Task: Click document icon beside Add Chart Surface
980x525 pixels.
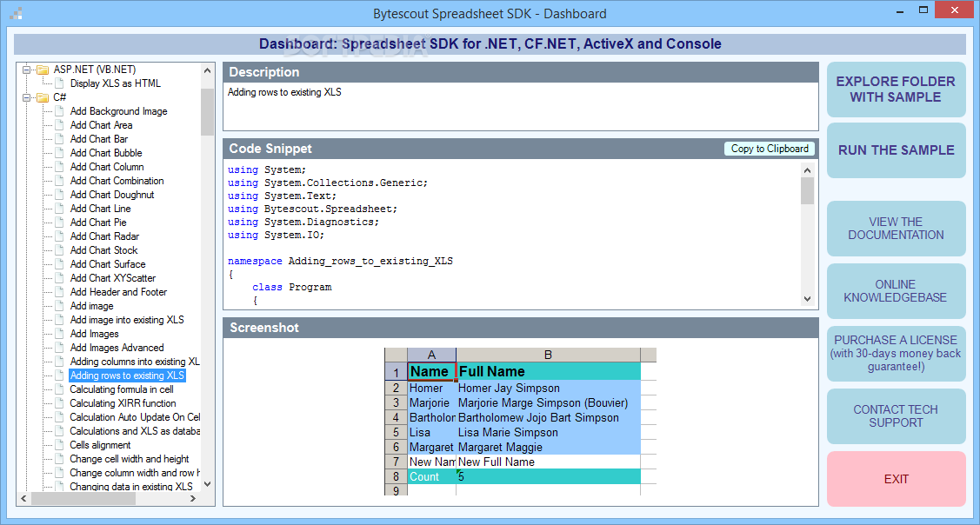Action: point(59,264)
